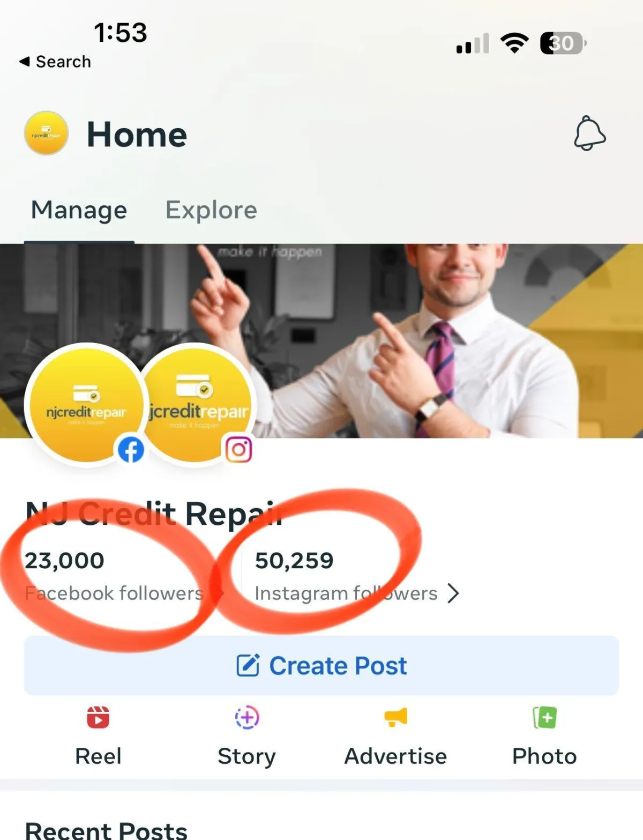
Task: Go back to Search
Action: [55, 62]
